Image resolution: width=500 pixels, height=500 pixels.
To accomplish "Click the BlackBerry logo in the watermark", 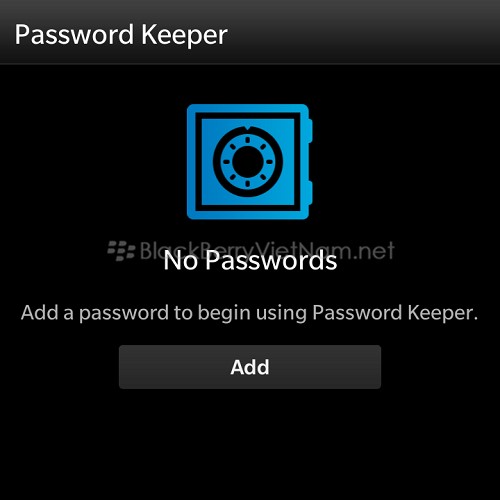I will (121, 251).
